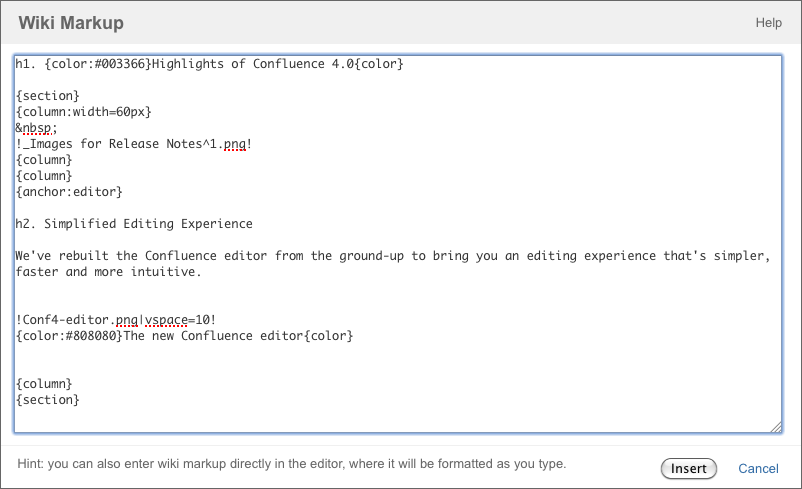Click the Insert button
Screen dimensions: 802x489
tap(688, 469)
